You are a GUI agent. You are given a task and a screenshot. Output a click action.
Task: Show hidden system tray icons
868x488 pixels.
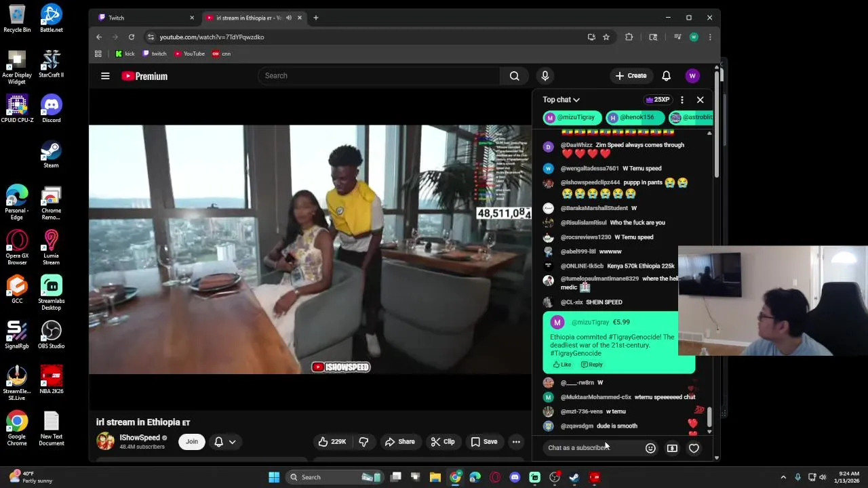click(783, 477)
